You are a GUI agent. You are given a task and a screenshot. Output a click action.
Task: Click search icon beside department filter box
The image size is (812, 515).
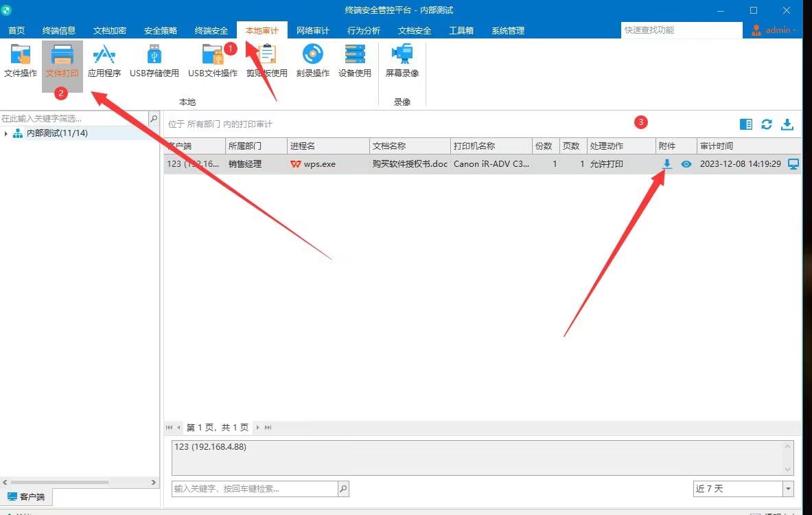click(x=153, y=119)
